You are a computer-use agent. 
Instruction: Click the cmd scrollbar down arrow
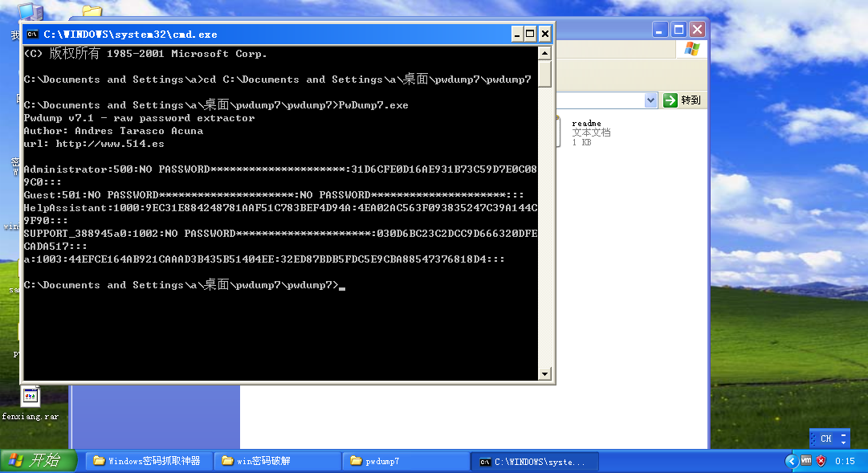544,374
